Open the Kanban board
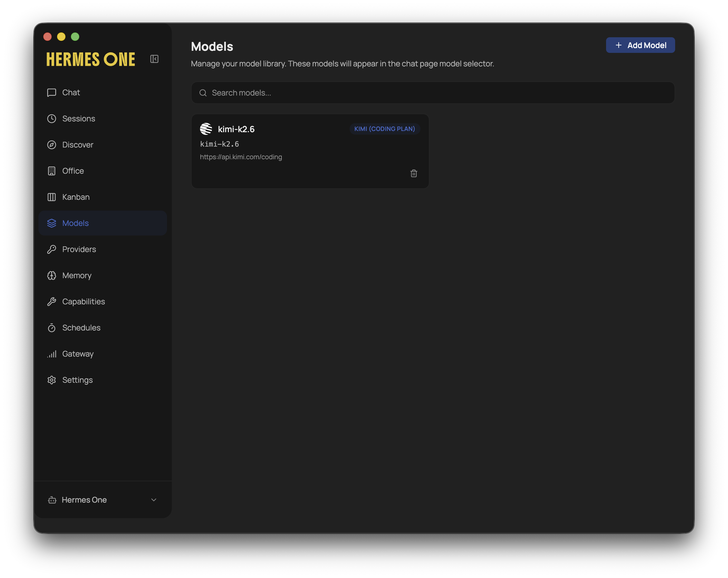 pyautogui.click(x=103, y=197)
